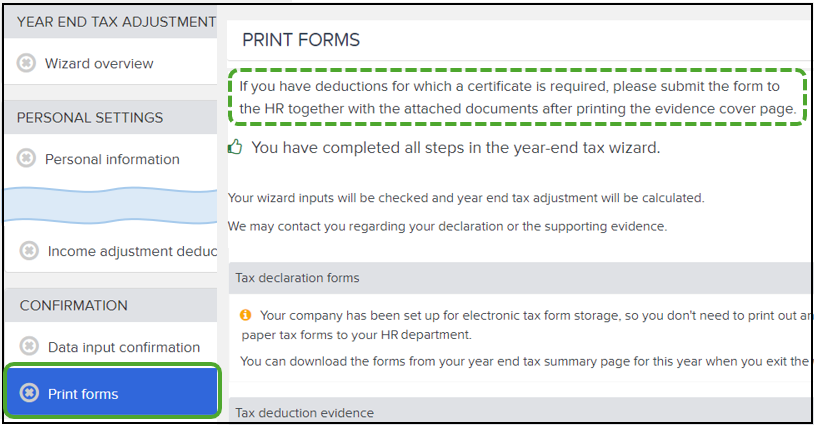Click the thumbs-up completion icon

coord(235,147)
